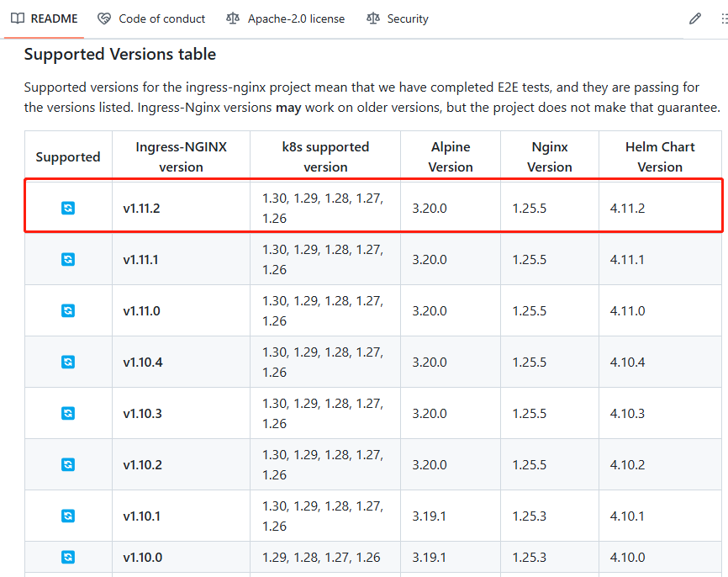Click the supported icon in v1.11.0 row
Screen dimensions: 728x577
[x=68, y=310]
